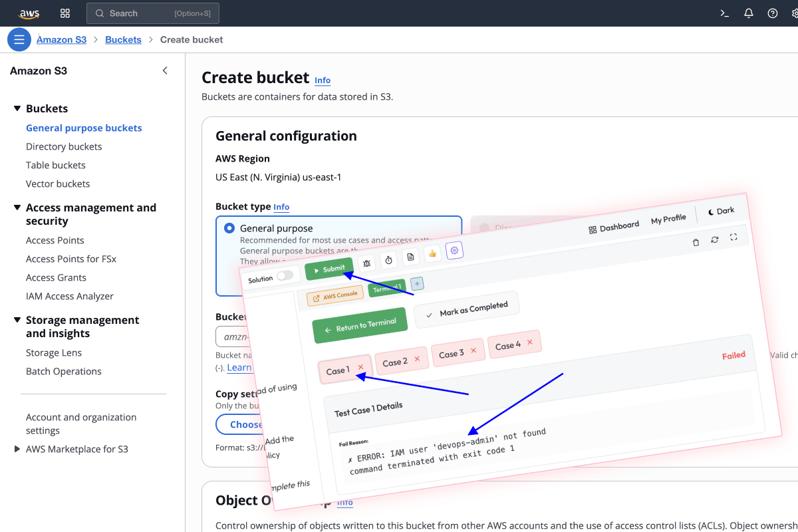Collapse the Amazon S3 side navigation
Screen dimensions: 798x532
tap(165, 70)
